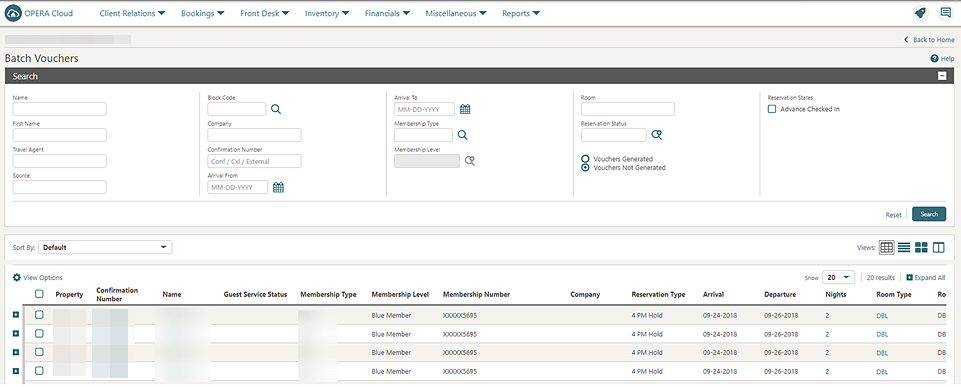Collapse the Search panel with minus icon
Image resolution: width=961 pixels, height=387 pixels.
942,76
